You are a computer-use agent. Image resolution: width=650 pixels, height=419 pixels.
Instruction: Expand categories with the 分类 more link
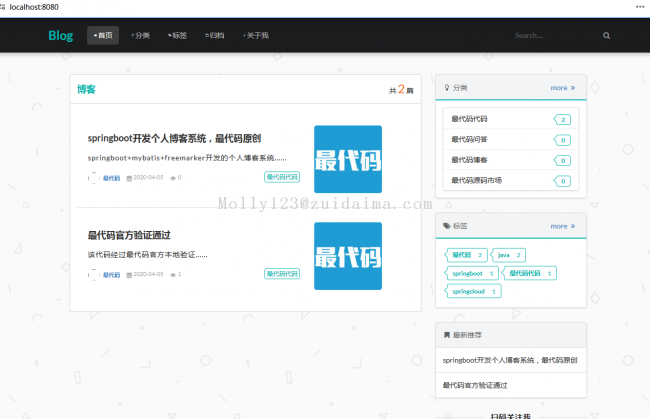click(562, 88)
